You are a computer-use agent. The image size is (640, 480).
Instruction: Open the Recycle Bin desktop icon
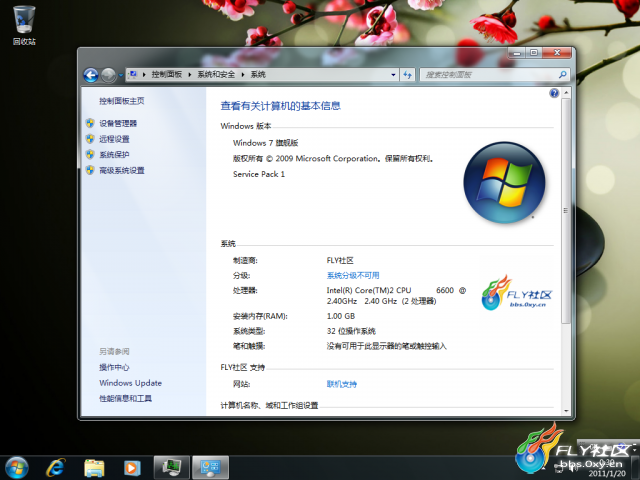click(x=24, y=24)
